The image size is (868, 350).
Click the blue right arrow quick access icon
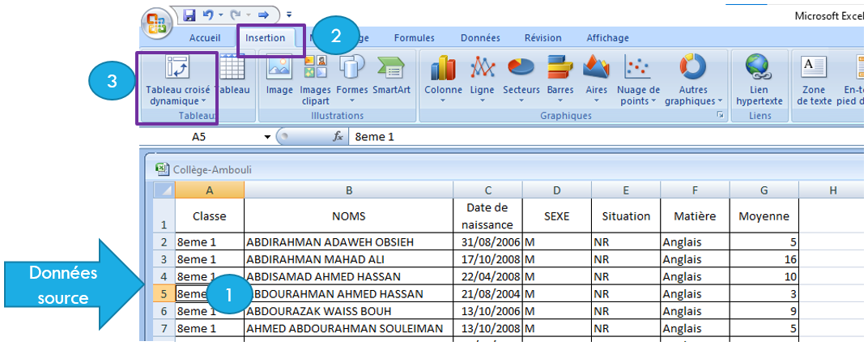click(x=263, y=15)
